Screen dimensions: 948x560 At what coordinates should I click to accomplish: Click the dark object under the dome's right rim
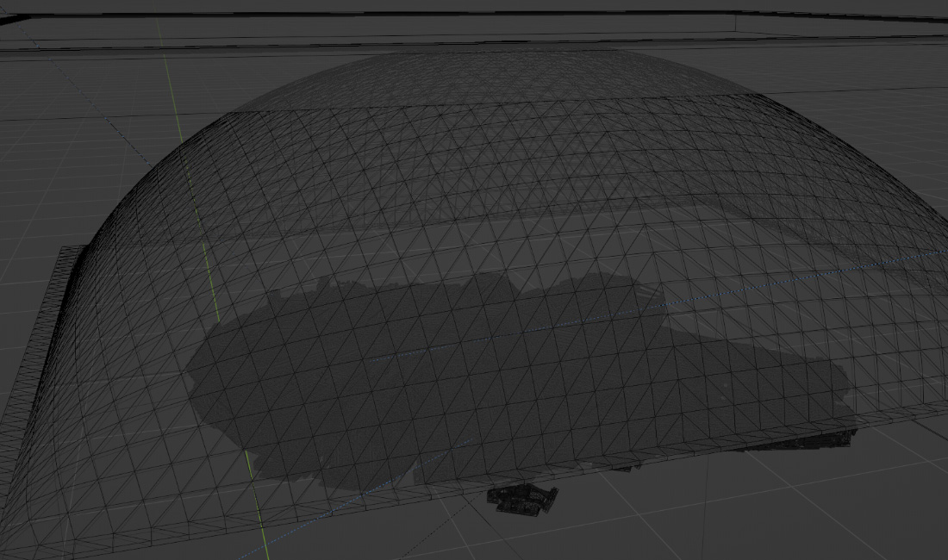(x=801, y=441)
